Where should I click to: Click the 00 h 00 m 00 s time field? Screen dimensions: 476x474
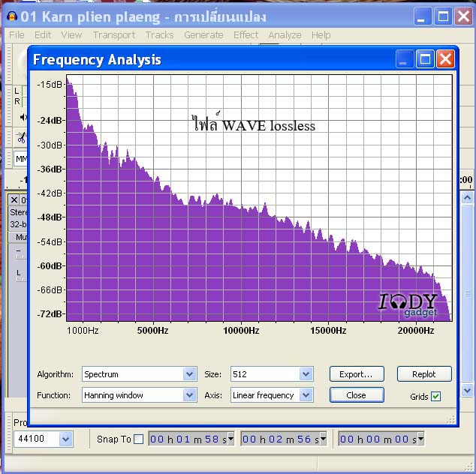381,439
